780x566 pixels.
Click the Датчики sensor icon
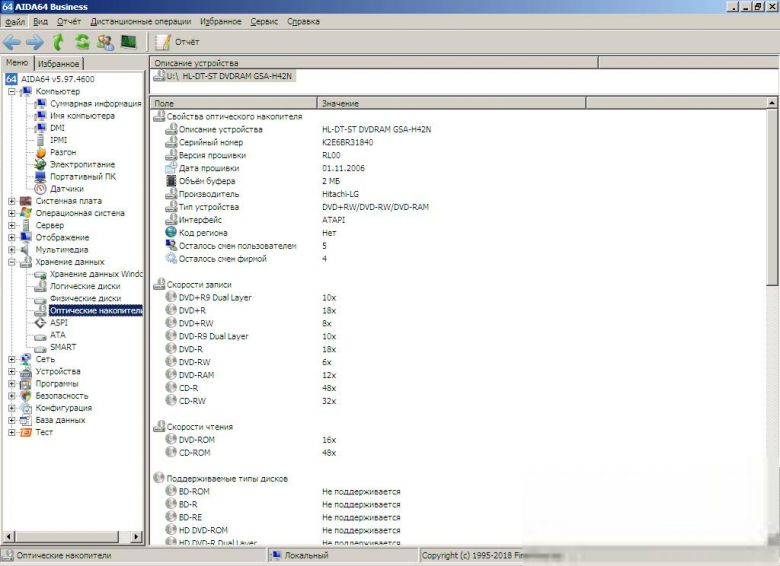[x=41, y=189]
